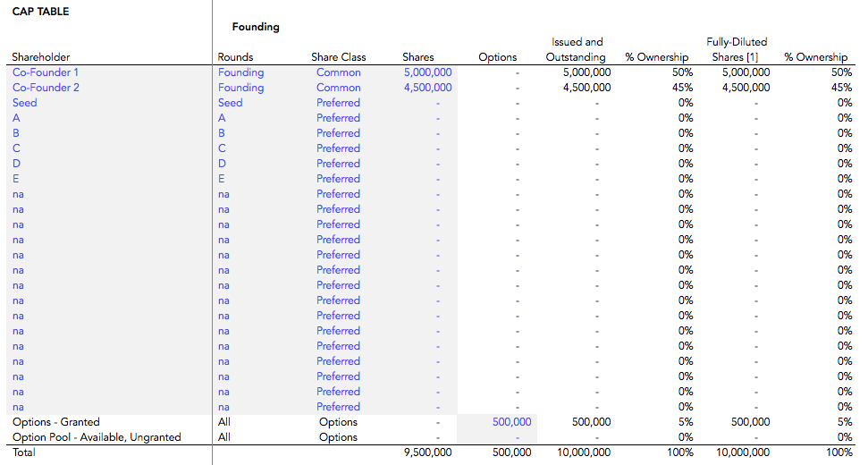Click Co-Founder 2's 4,500,000 Fully-Diluted Shares cell
Viewport: 868px width, 465px height.
point(746,88)
